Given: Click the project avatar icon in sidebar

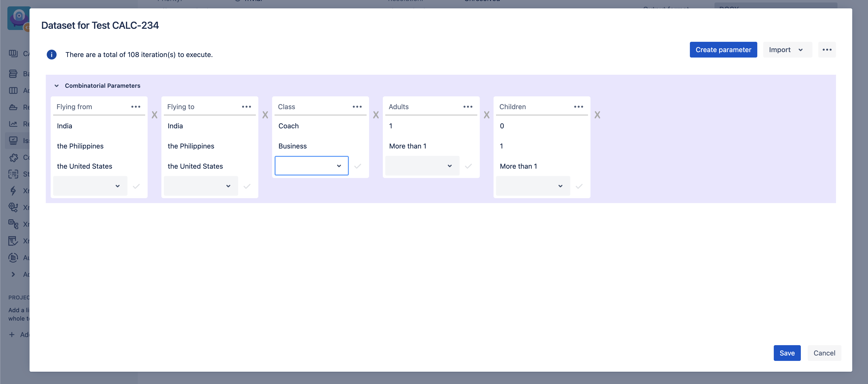Looking at the screenshot, I should tap(18, 18).
